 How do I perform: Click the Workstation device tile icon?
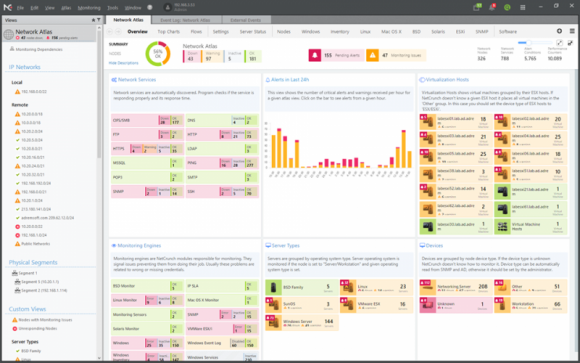tap(502, 305)
